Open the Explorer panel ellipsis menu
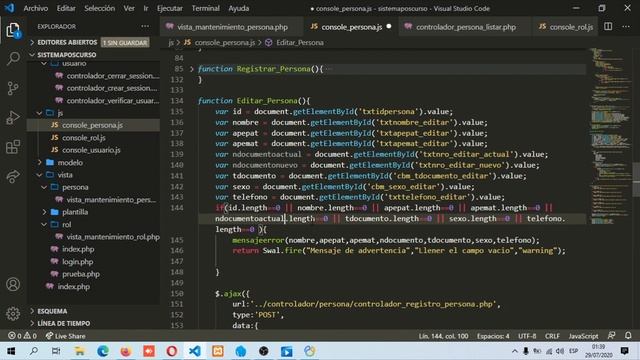Viewport: 640px width, 360px height. 145,27
